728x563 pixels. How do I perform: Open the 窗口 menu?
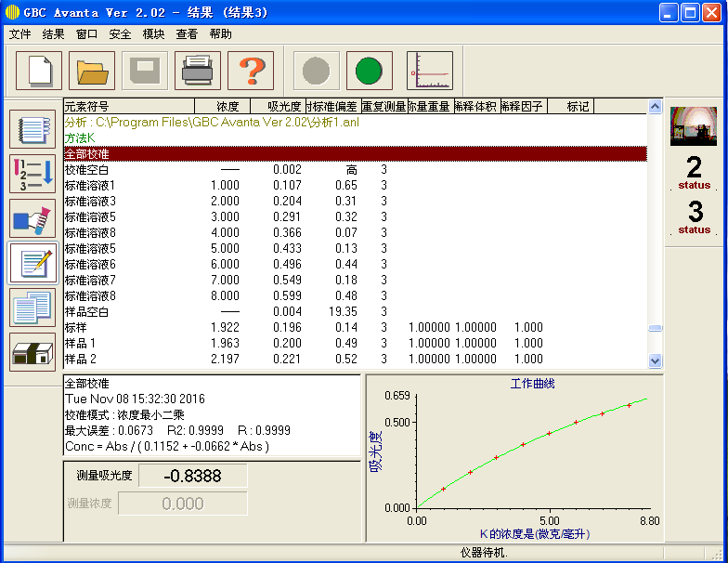87,33
